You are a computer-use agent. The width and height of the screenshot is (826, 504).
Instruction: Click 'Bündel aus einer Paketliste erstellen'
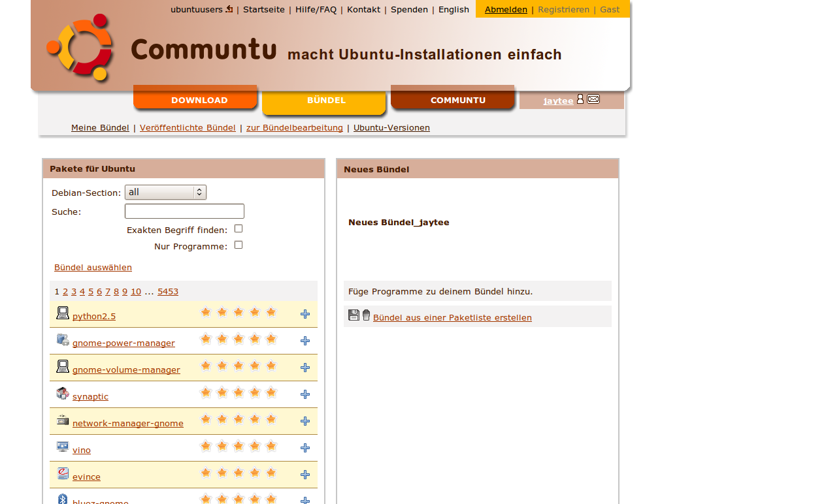[x=452, y=317]
